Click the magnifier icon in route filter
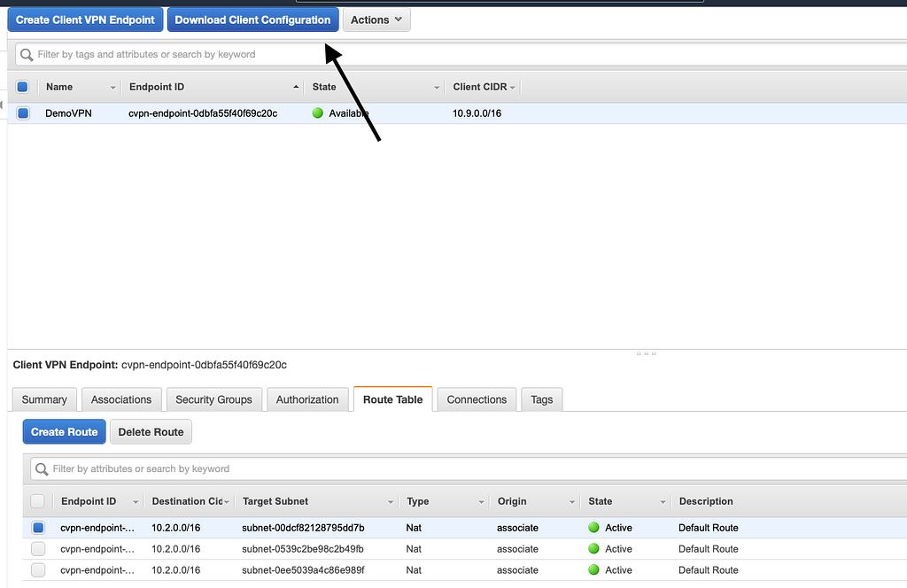The width and height of the screenshot is (907, 588). 42,469
